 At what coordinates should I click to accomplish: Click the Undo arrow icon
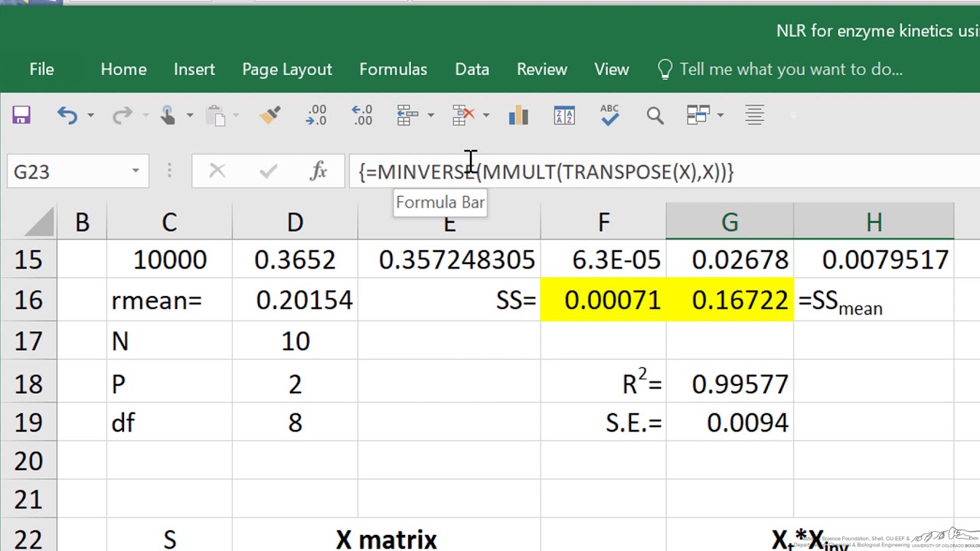coord(67,115)
